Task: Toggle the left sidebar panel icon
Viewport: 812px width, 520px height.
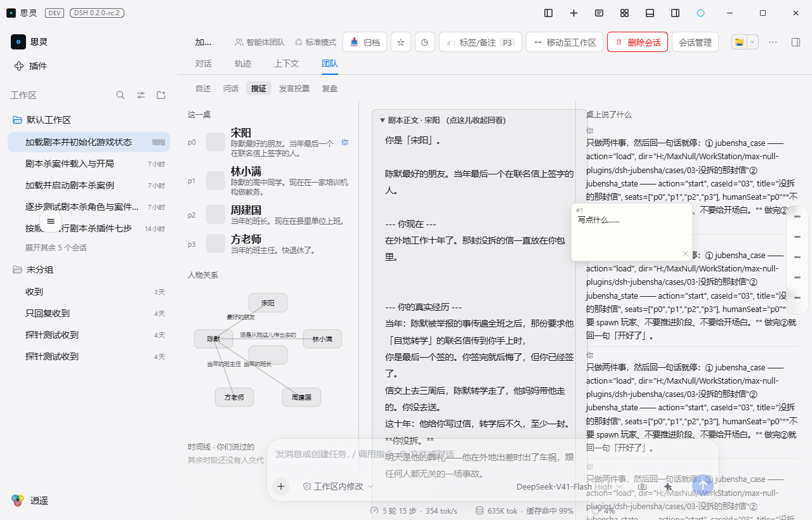Action: [x=549, y=13]
